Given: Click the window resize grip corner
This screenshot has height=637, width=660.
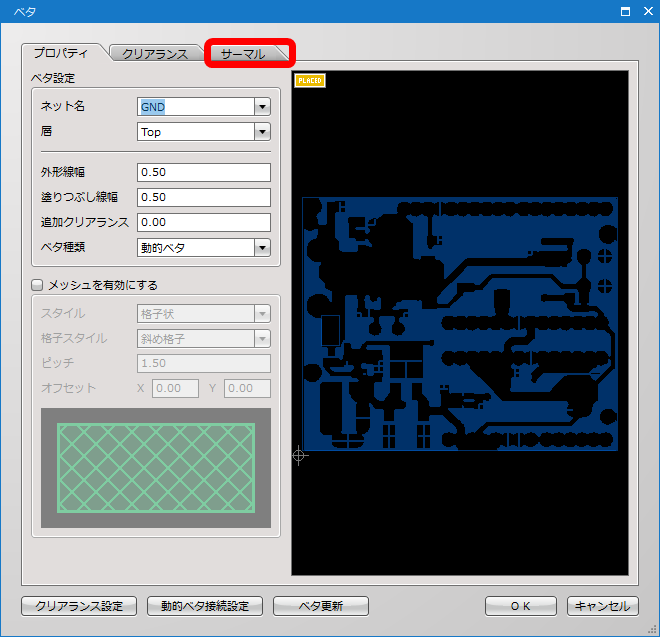Looking at the screenshot, I should (x=652, y=630).
